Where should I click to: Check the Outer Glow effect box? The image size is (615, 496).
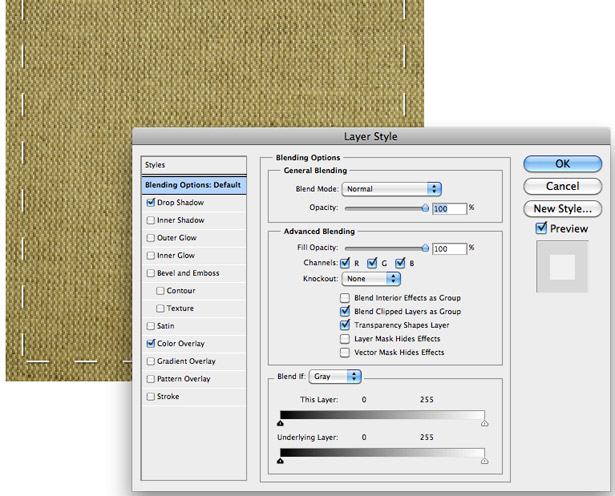[151, 238]
